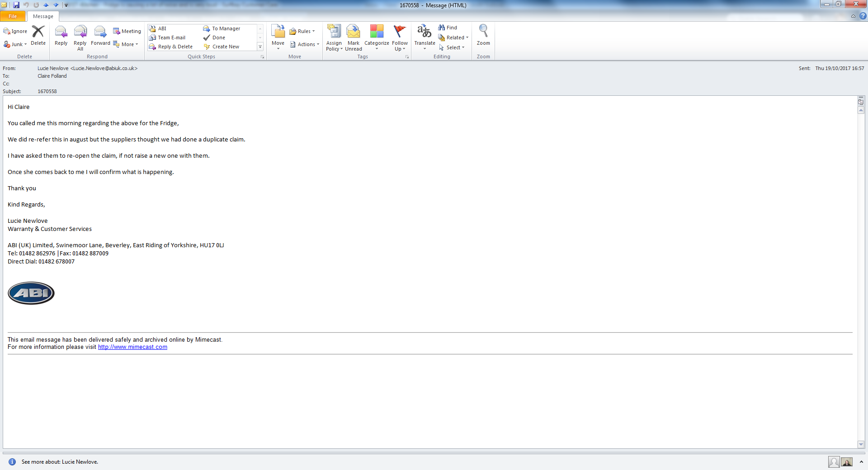Open the File tab
This screenshot has width=868, height=470.
click(x=13, y=16)
